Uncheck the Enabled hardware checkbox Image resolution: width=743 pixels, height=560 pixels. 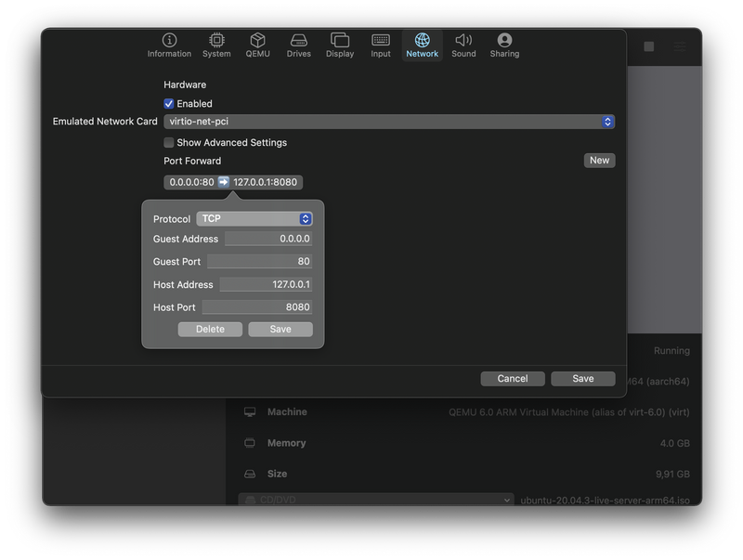pos(169,104)
